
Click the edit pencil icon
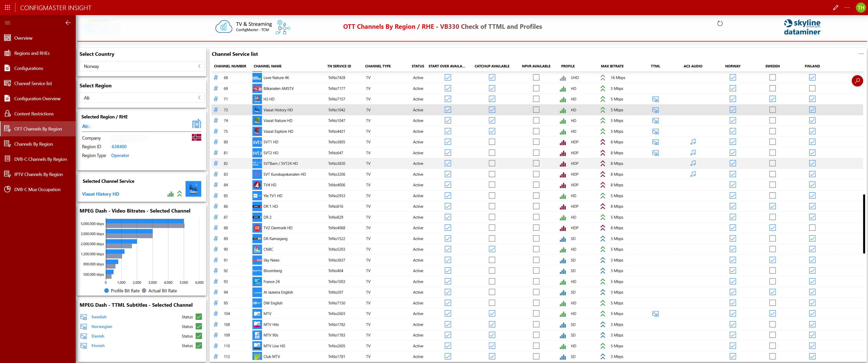click(836, 7)
